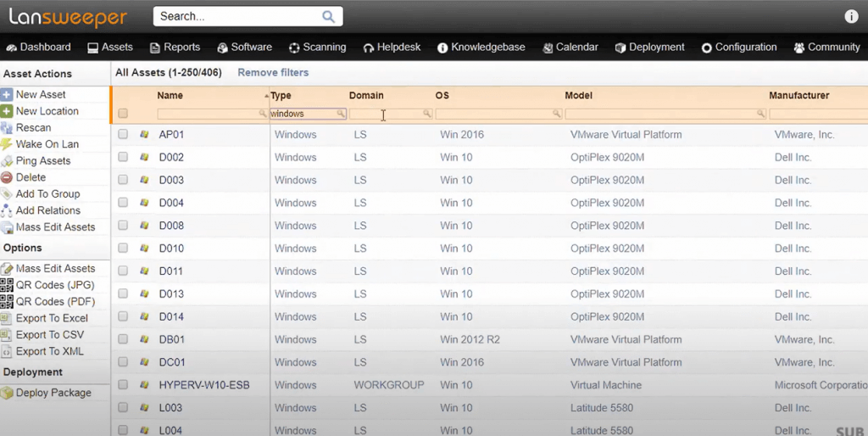868x436 pixels.
Task: Click magnifier icon in Name filter box
Action: pos(263,114)
